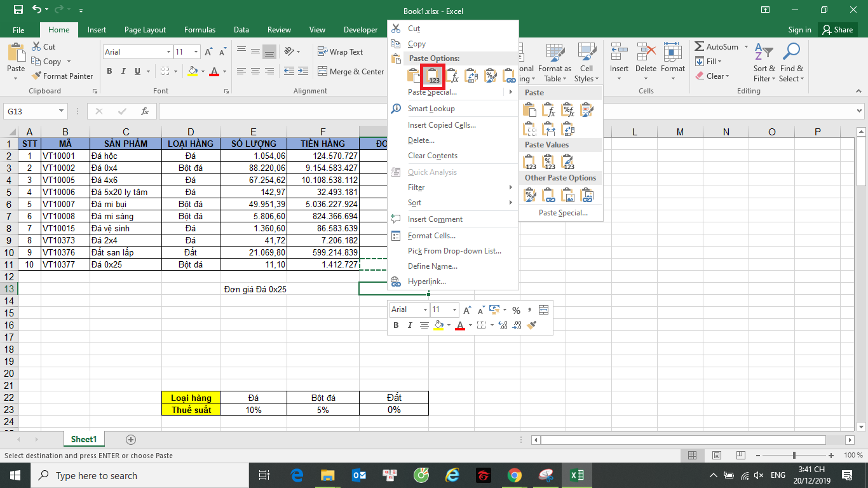The image size is (868, 488).
Task: Switch to the Formulas ribbon tab
Action: (x=200, y=30)
